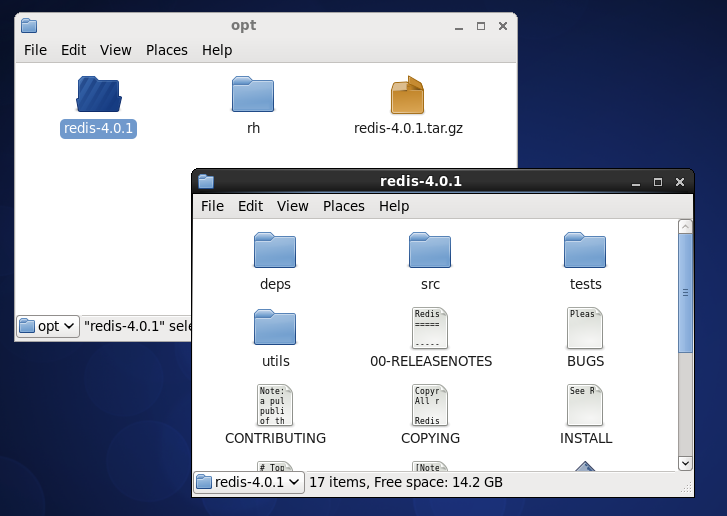Open Places menu in opt window
The height and width of the screenshot is (516, 727).
point(166,50)
